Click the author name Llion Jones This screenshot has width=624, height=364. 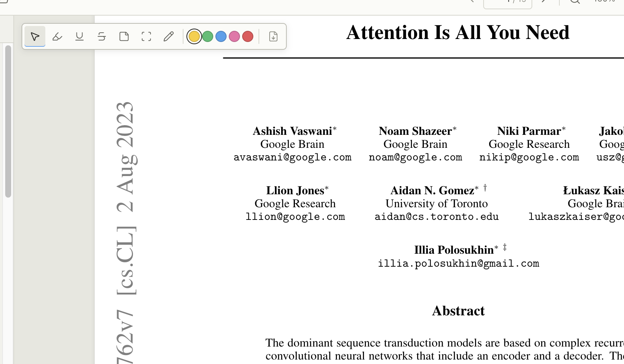(x=295, y=191)
